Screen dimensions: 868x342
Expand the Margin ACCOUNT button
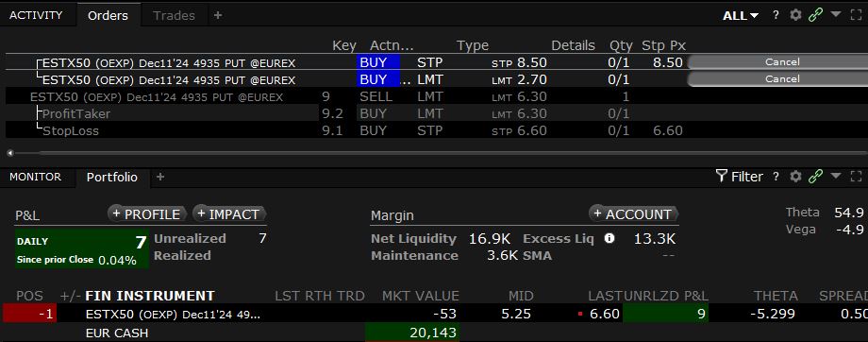[x=633, y=214]
